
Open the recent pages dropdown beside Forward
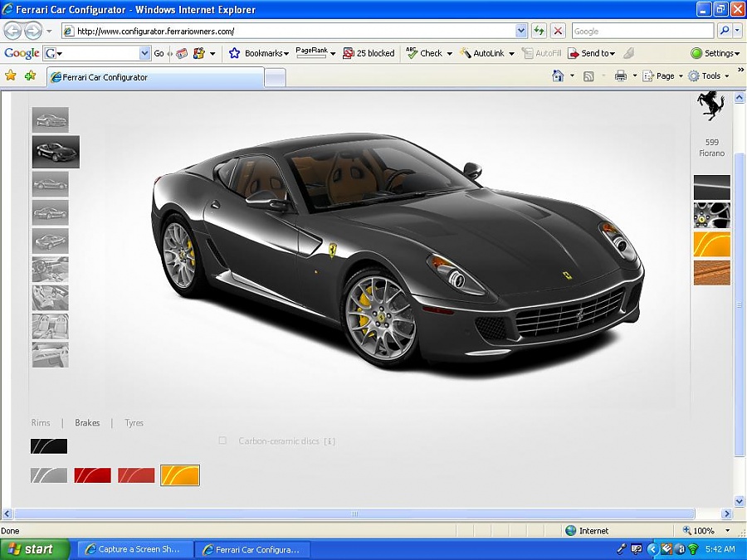pyautogui.click(x=49, y=32)
